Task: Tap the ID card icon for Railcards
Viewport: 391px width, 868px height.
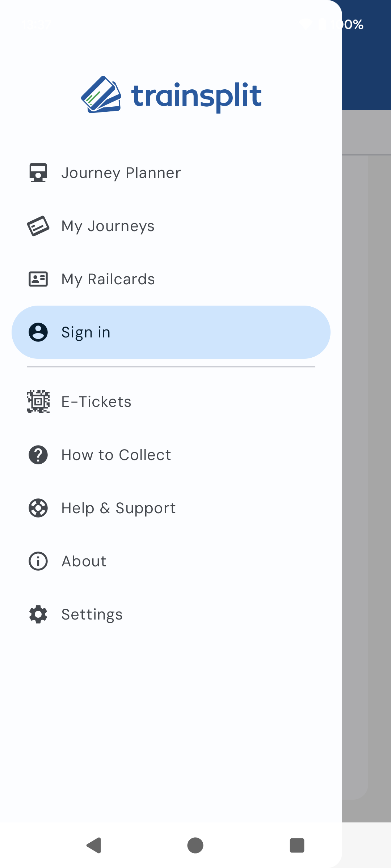Action: pyautogui.click(x=38, y=279)
